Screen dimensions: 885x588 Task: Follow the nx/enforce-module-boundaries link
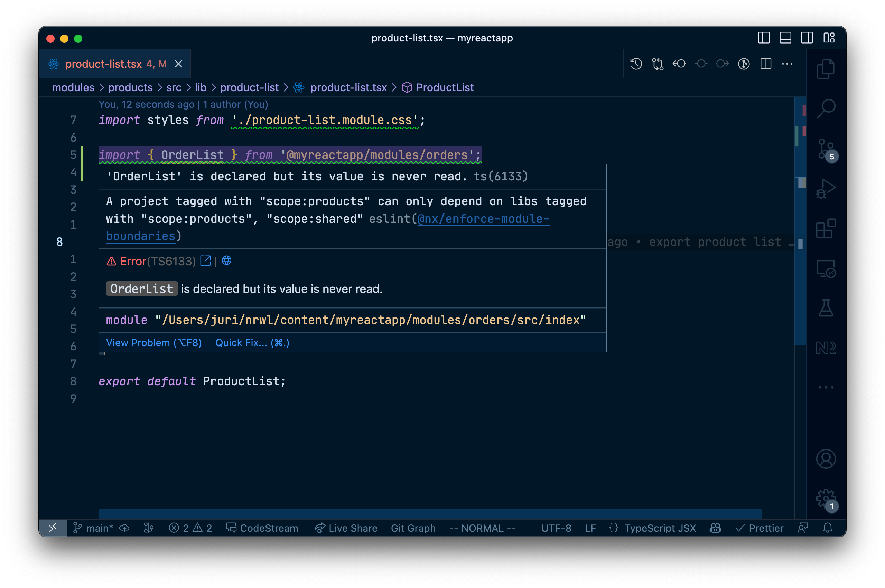[483, 219]
